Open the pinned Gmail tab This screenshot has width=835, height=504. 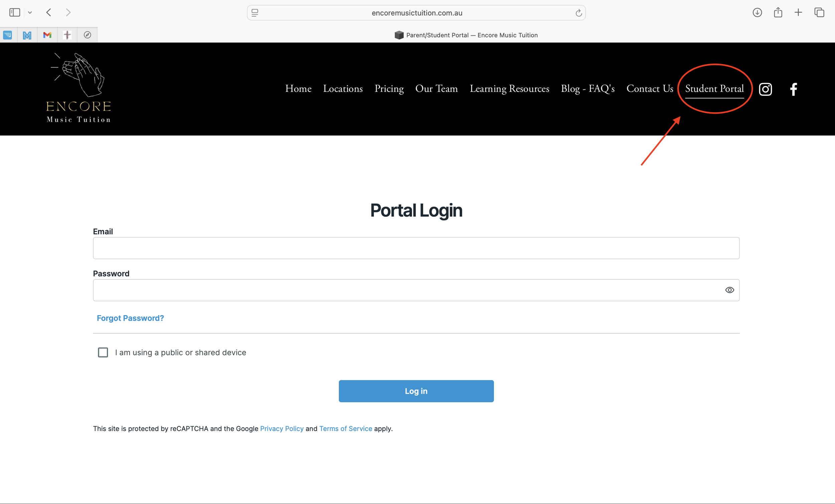pyautogui.click(x=47, y=35)
